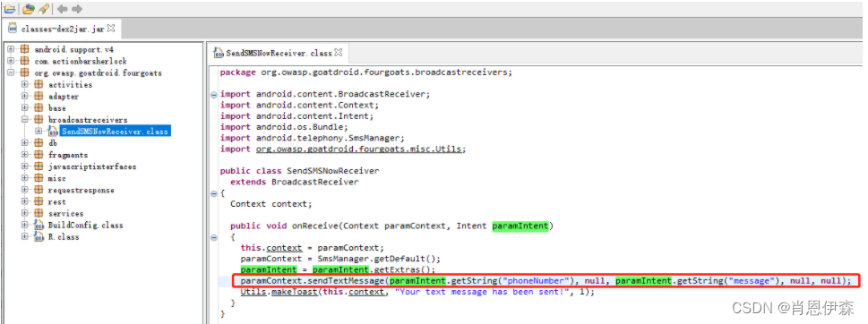868x324 pixels.
Task: Expand the db package
Action: 24,142
